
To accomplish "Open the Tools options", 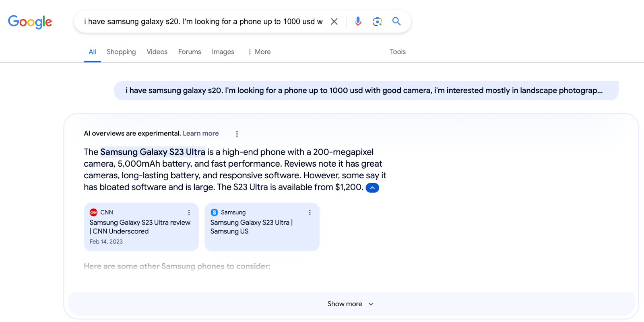I will coord(398,52).
